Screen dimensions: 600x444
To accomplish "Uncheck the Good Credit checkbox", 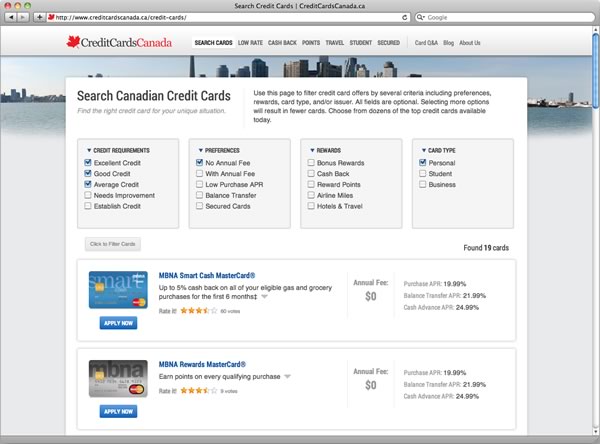I will (x=88, y=173).
